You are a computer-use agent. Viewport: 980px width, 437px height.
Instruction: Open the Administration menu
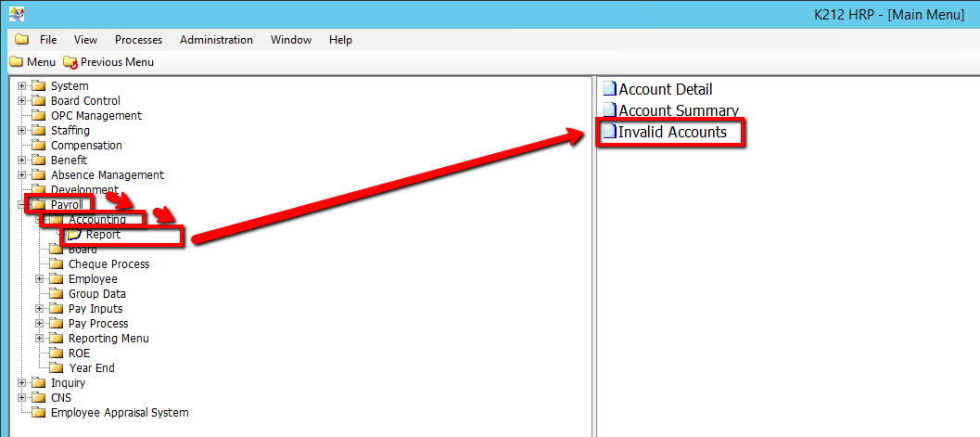[x=216, y=40]
